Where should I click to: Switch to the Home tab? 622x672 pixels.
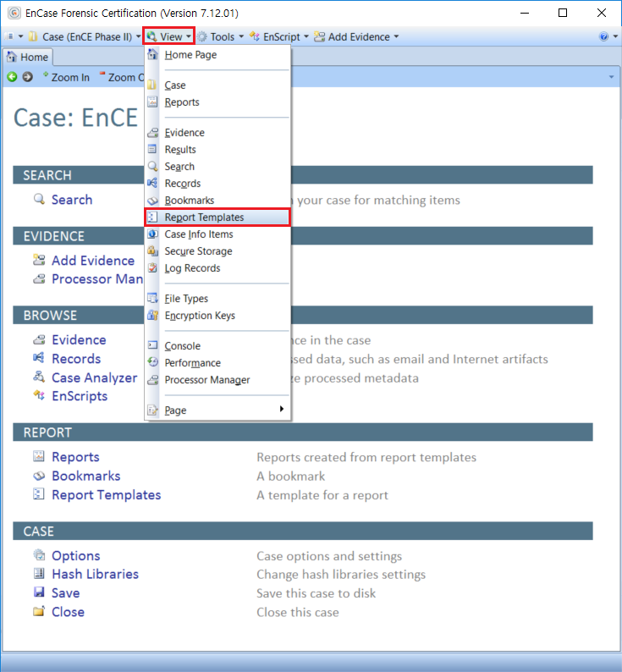point(28,57)
